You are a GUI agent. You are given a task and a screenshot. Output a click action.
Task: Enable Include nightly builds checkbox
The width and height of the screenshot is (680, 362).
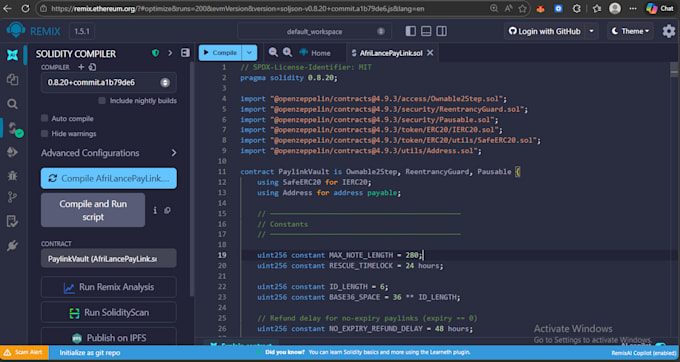(101, 101)
